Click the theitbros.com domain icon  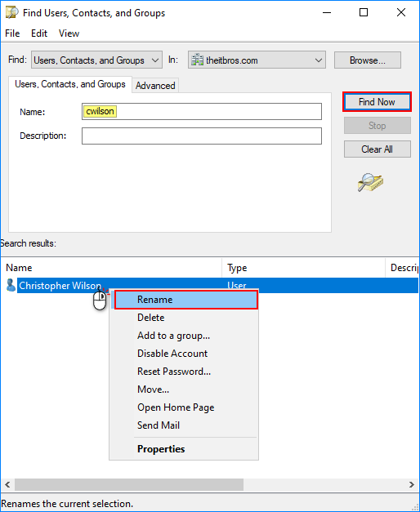[197, 60]
